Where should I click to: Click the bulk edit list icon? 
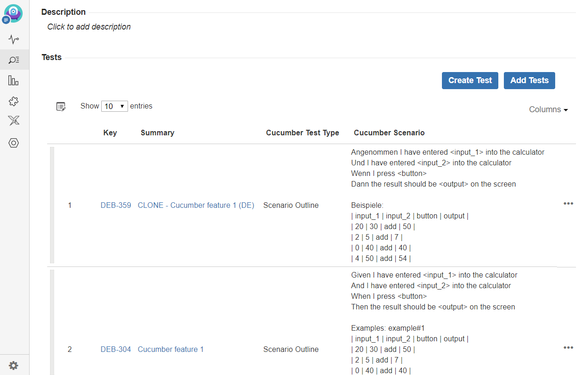click(x=61, y=107)
